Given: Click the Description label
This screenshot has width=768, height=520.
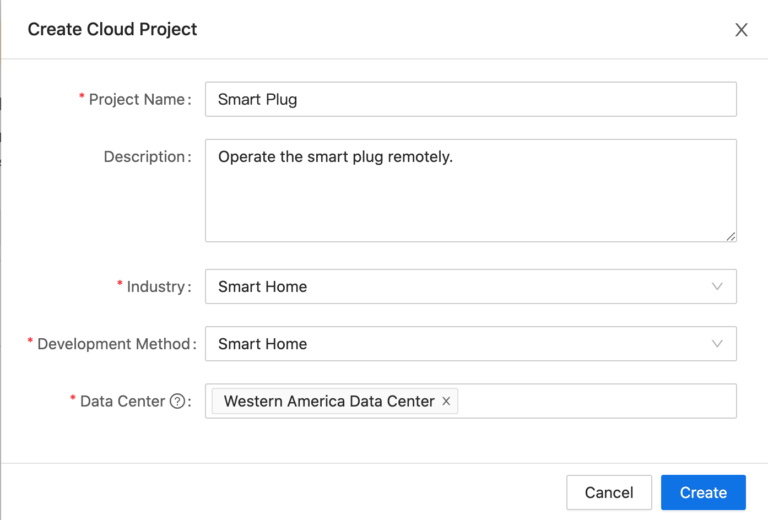Looking at the screenshot, I should click(144, 157).
